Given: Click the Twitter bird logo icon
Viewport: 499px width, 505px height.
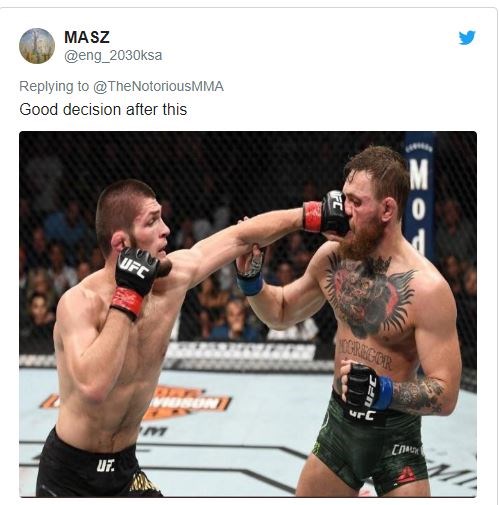Looking at the screenshot, I should [x=467, y=38].
